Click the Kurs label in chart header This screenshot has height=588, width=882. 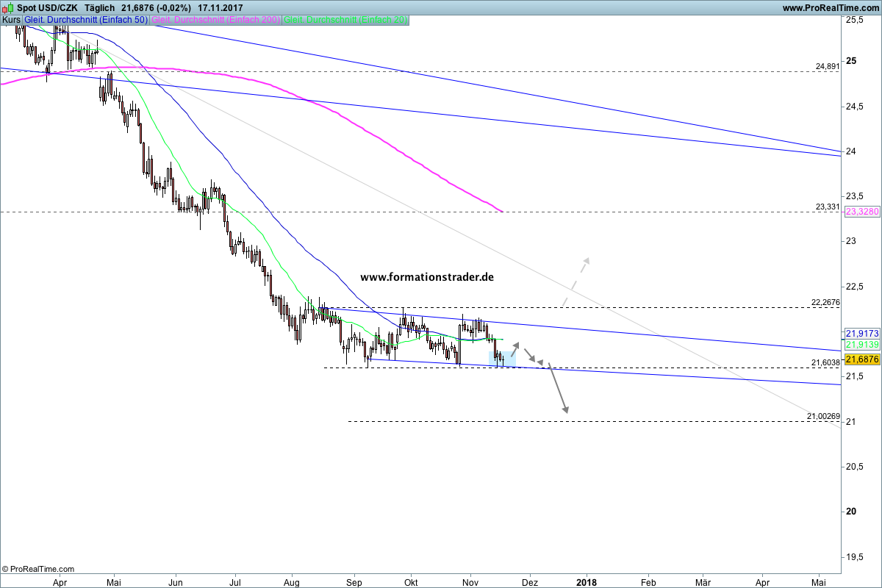(x=11, y=20)
